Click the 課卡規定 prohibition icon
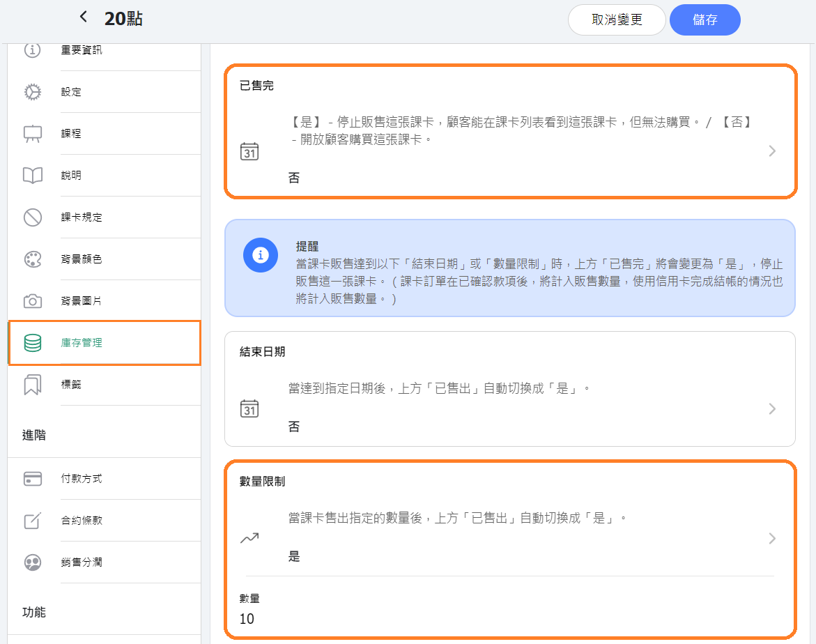The image size is (816, 644). (33, 217)
